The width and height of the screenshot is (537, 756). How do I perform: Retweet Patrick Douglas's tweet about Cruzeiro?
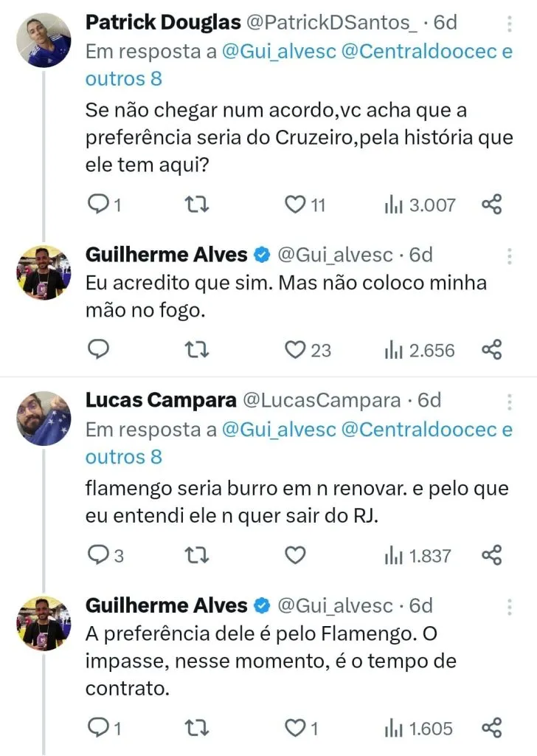[x=196, y=205]
